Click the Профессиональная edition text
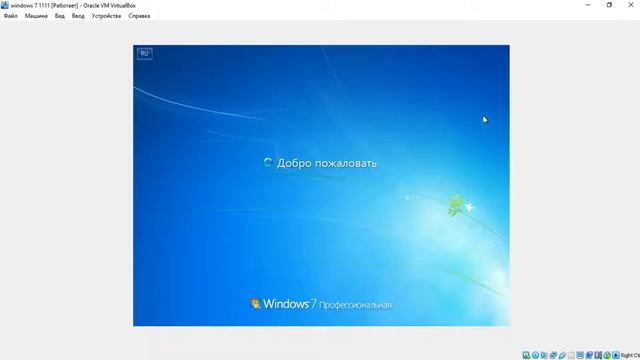 click(x=355, y=305)
